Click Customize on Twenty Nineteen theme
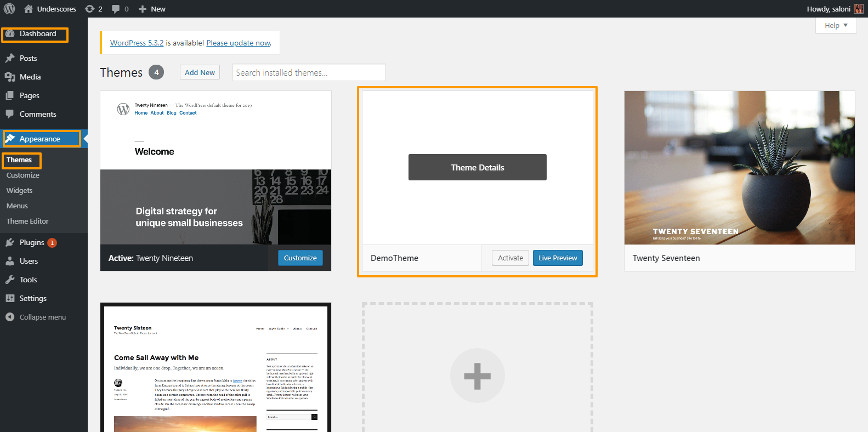 [x=300, y=258]
